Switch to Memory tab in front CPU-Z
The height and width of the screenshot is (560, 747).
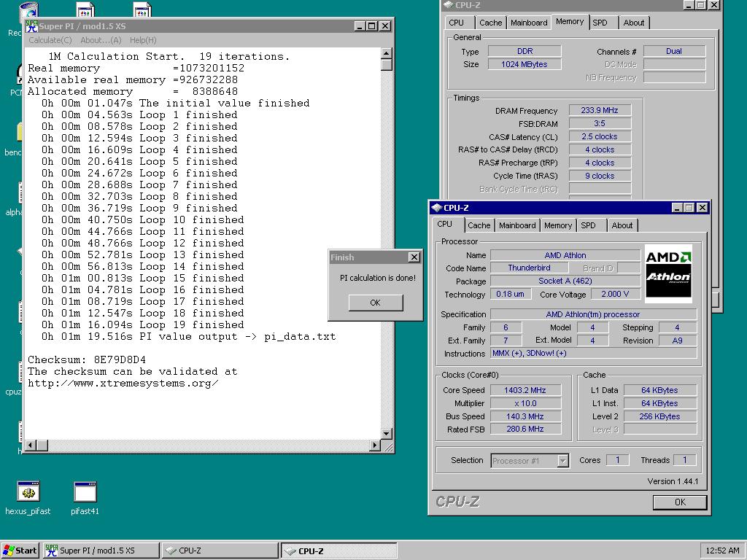(x=558, y=225)
